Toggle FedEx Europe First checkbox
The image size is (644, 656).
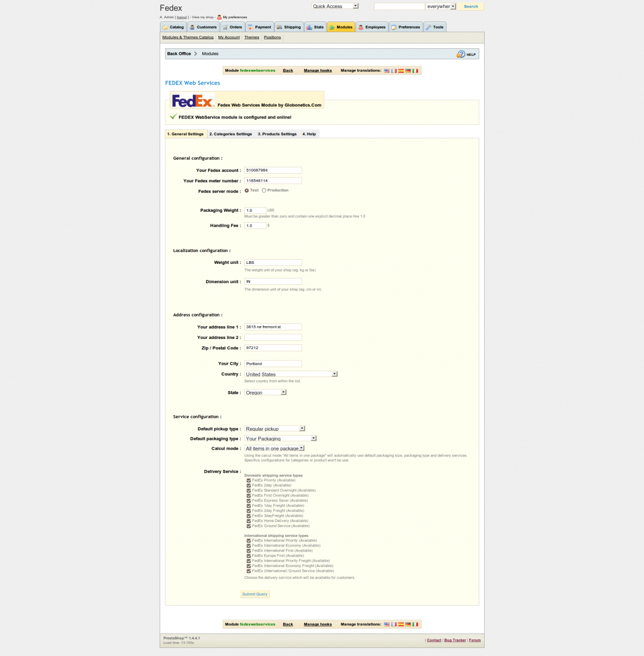tap(248, 556)
